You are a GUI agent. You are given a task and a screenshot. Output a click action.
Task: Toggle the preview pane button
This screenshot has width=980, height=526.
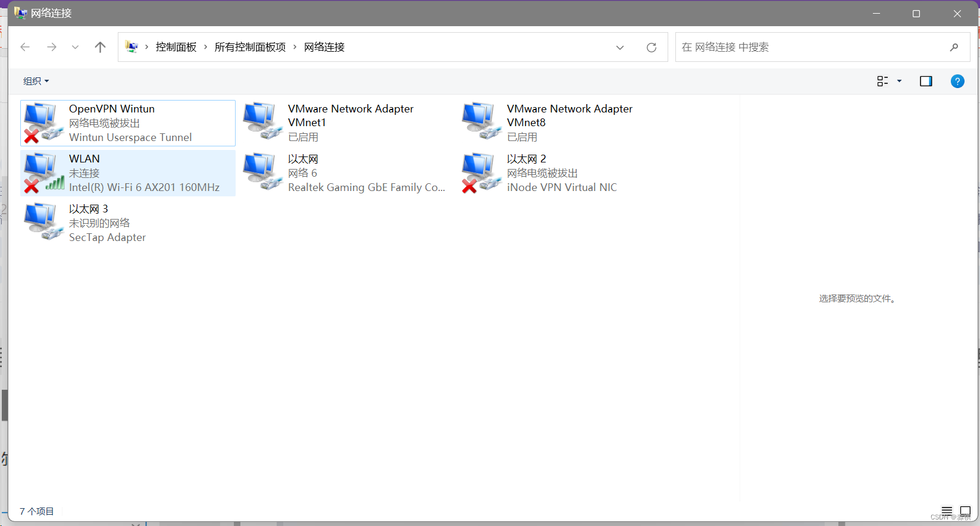point(926,81)
